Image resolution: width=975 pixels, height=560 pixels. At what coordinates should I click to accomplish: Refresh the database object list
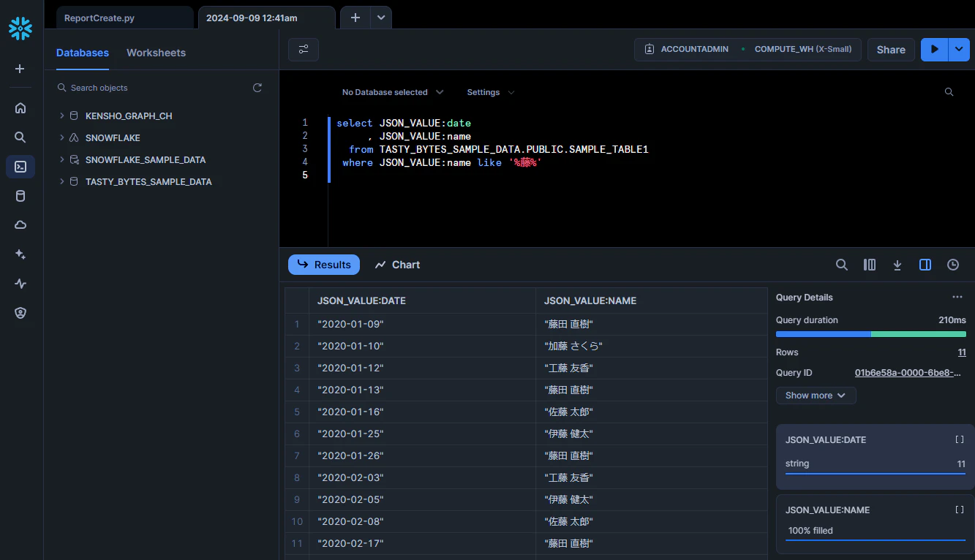(257, 88)
